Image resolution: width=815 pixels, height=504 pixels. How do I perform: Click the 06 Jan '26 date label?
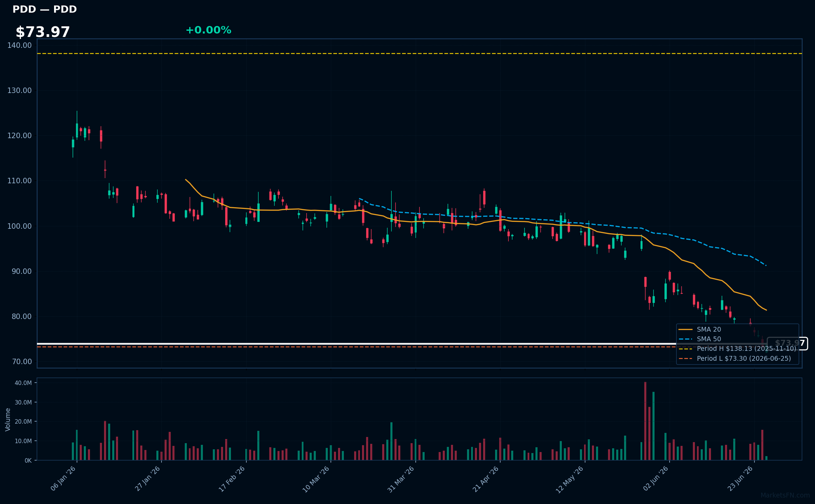63,478
